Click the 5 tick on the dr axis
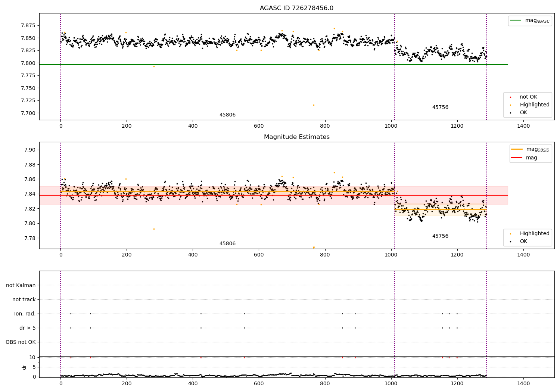This screenshot has width=560, height=392. pyautogui.click(x=34, y=367)
